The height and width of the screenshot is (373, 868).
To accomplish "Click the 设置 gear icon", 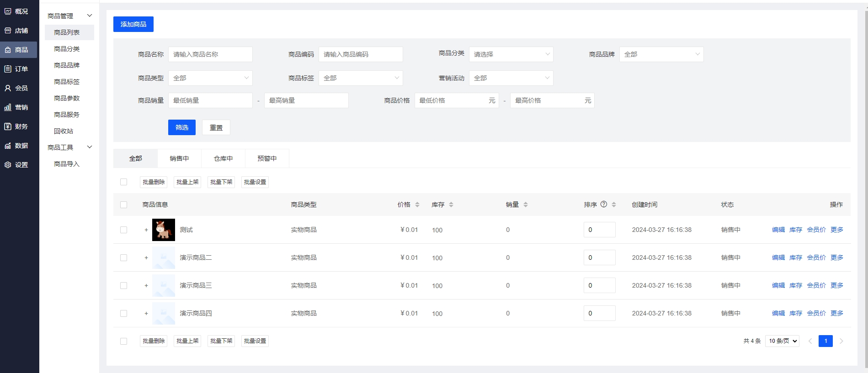I will [8, 165].
